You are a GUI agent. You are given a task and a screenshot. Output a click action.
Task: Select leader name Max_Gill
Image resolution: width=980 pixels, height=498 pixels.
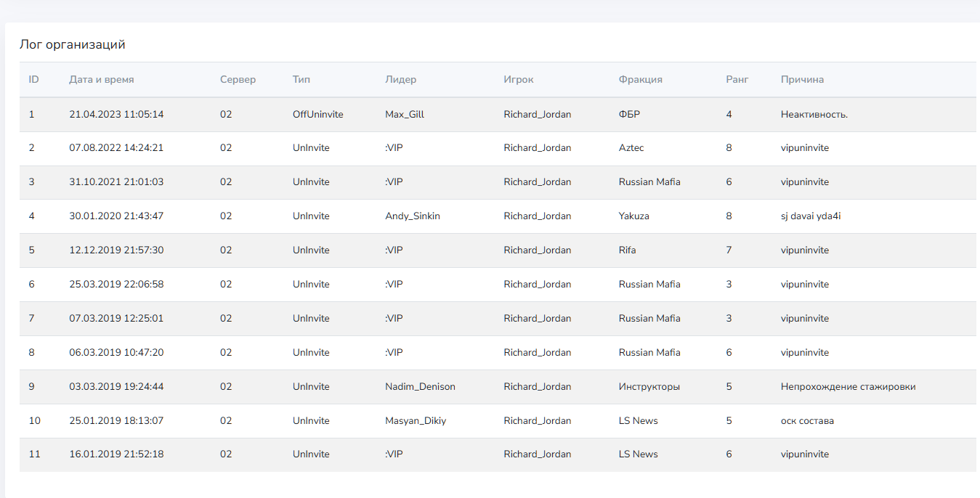[405, 115]
